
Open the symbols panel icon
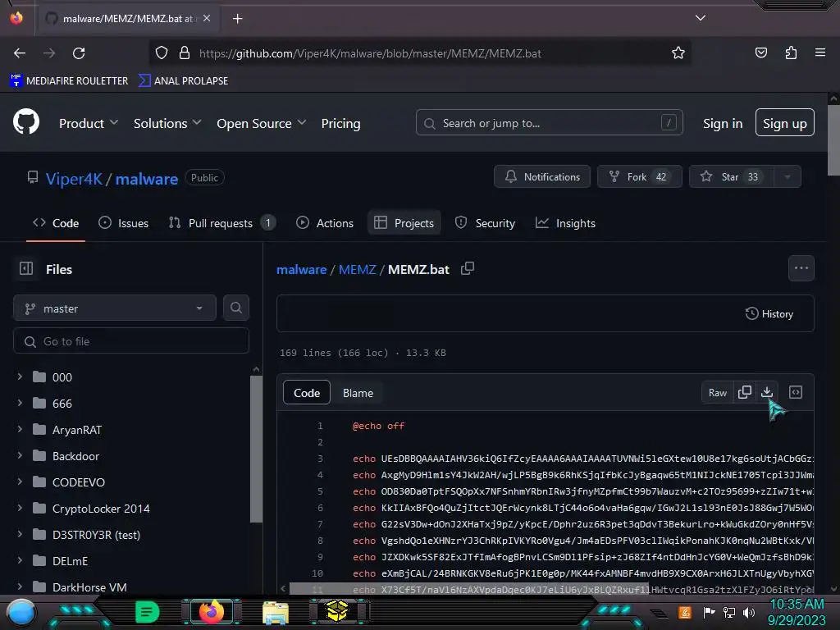coord(796,392)
